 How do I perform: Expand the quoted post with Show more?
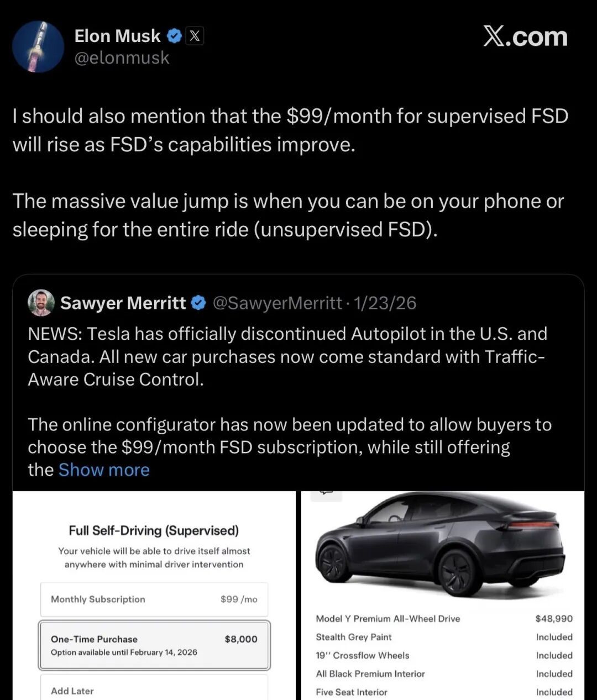(x=104, y=470)
